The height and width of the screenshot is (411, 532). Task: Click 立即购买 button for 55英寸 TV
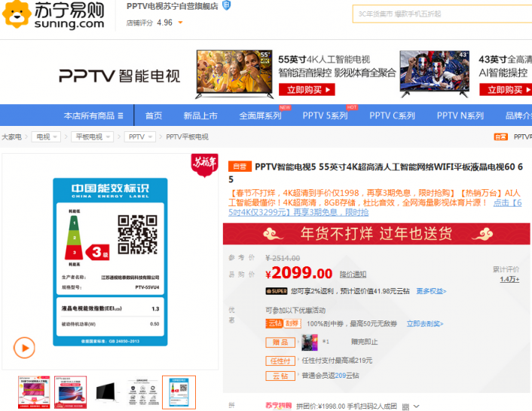pos(307,90)
